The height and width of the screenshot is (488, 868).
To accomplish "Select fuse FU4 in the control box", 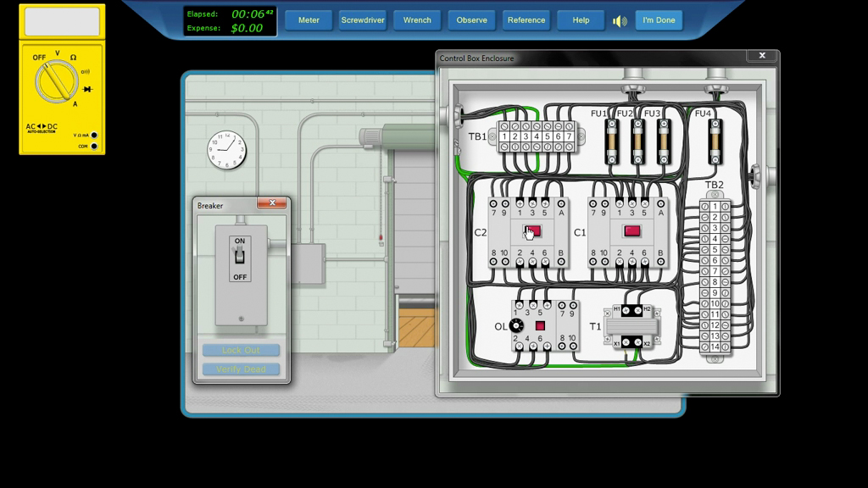I will [715, 141].
